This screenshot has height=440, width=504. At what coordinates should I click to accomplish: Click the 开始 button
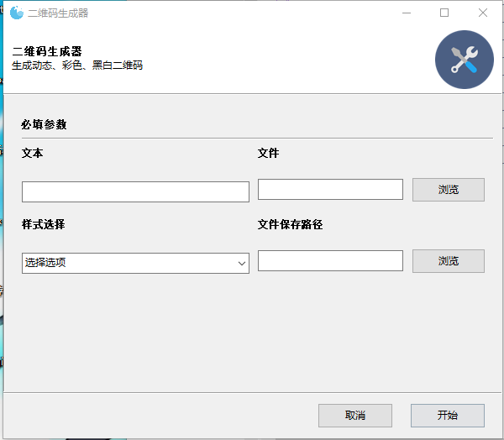coord(447,416)
